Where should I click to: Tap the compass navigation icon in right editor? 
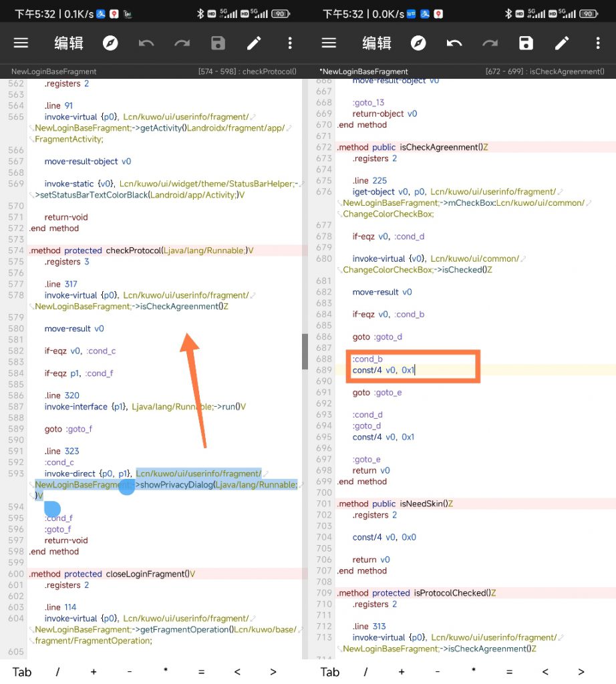coord(418,43)
